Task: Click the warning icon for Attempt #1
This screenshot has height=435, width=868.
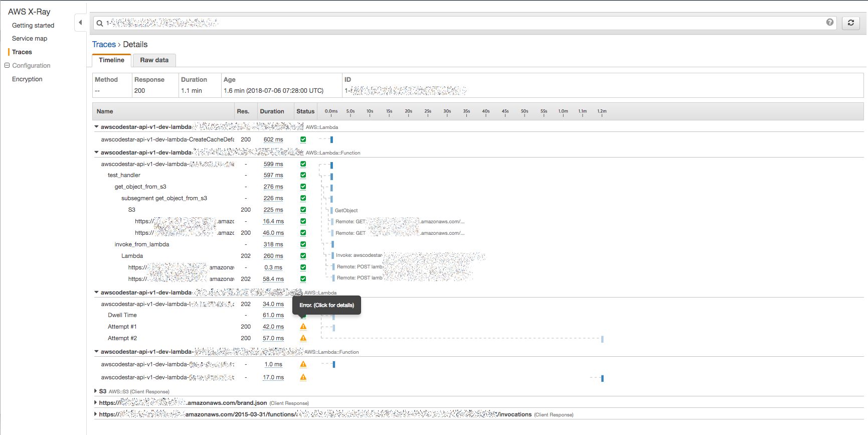Action: click(x=303, y=327)
